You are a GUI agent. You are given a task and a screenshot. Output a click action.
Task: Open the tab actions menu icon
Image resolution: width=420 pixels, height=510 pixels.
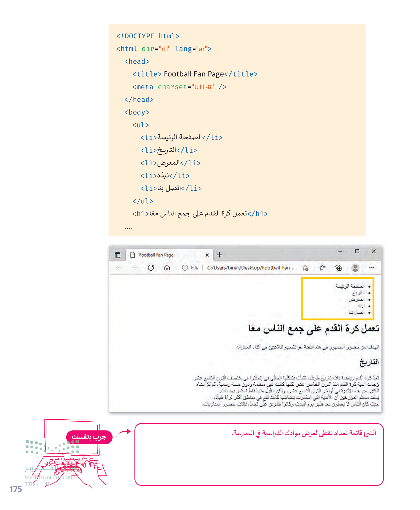point(117,255)
